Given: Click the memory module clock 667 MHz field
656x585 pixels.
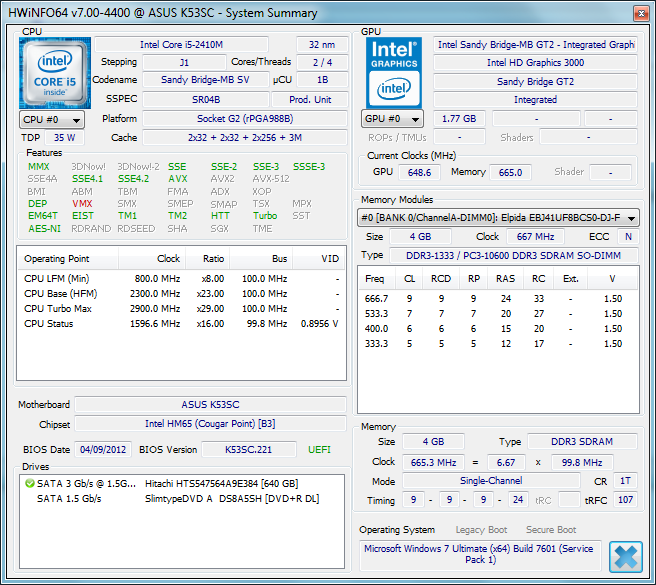Looking at the screenshot, I should (x=535, y=237).
